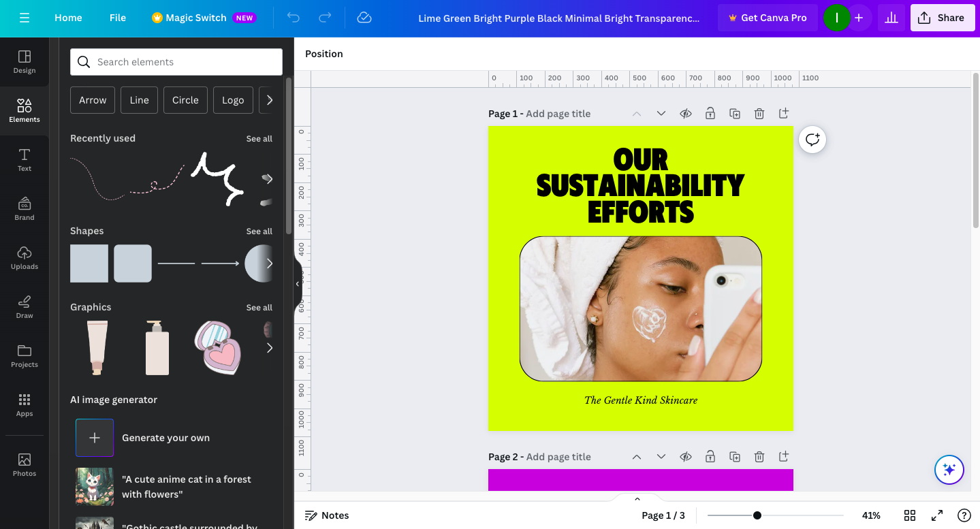This screenshot has width=980, height=529.
Task: Open the Position options
Action: click(324, 54)
